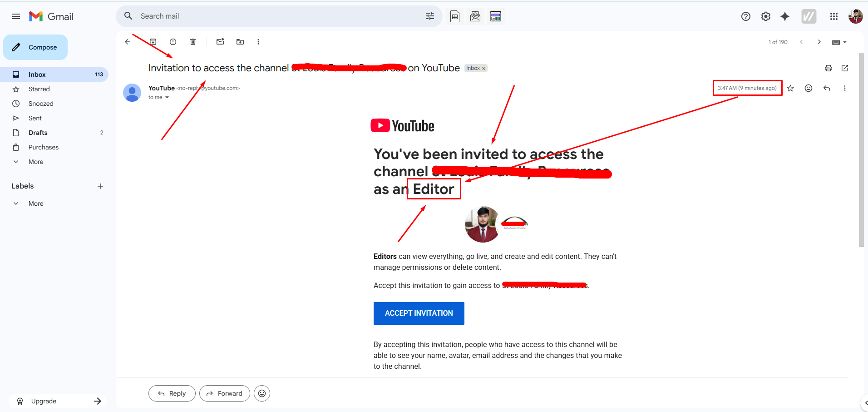Remove the Inbox label from this email
The width and height of the screenshot is (868, 412).
tap(484, 69)
